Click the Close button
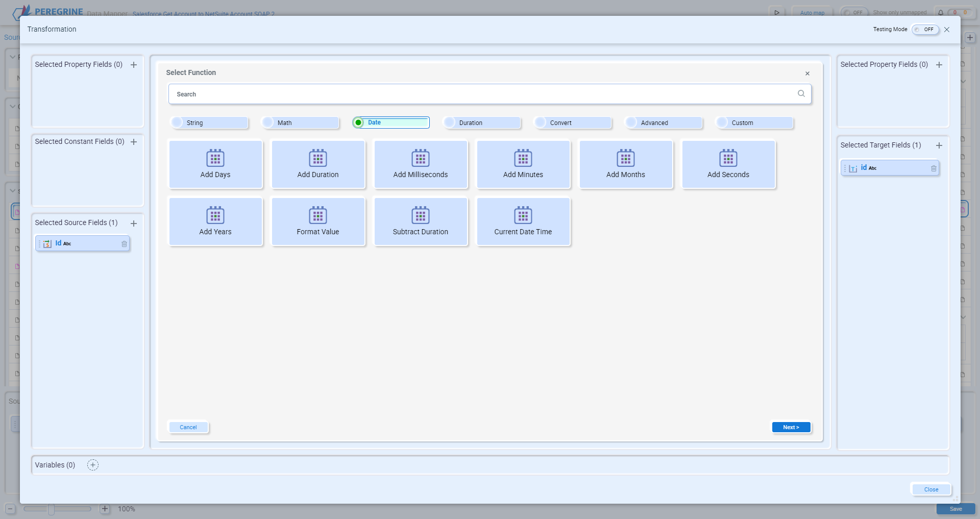 coord(931,489)
